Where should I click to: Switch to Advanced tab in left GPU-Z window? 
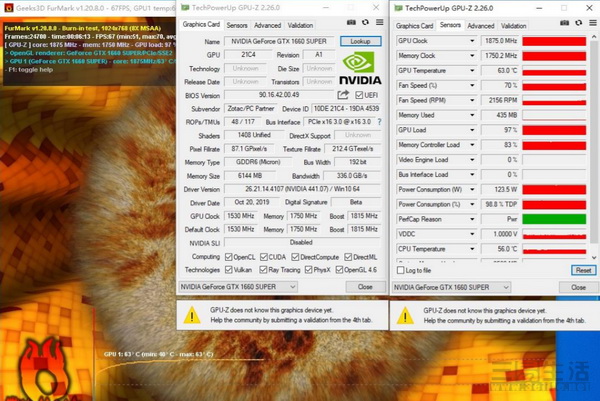click(267, 24)
